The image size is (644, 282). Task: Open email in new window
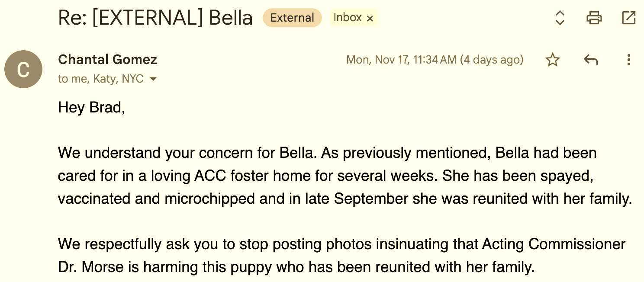[x=628, y=18]
